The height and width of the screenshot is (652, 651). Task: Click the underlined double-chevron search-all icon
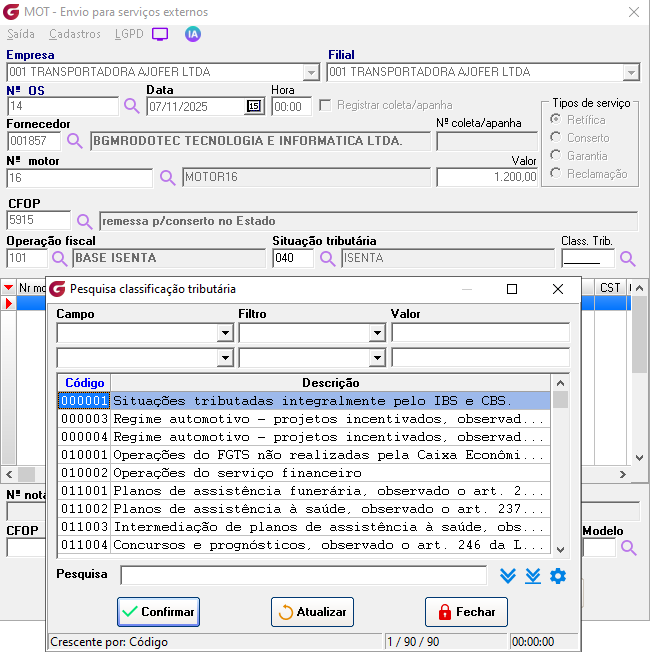tap(533, 576)
